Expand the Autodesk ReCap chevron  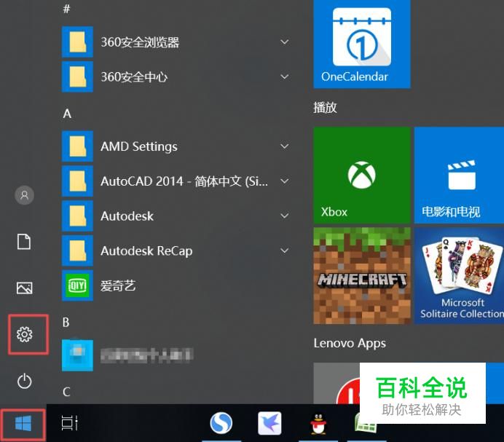coord(284,250)
